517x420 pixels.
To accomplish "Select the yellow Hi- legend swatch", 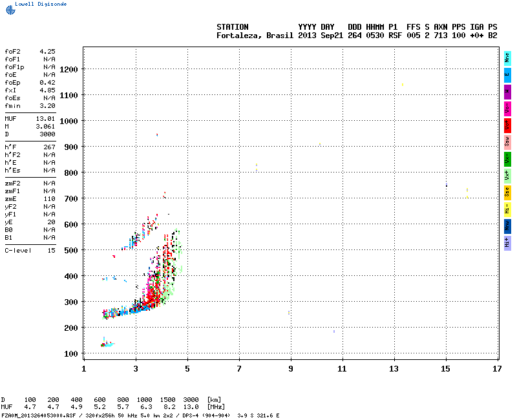I will point(507,208).
